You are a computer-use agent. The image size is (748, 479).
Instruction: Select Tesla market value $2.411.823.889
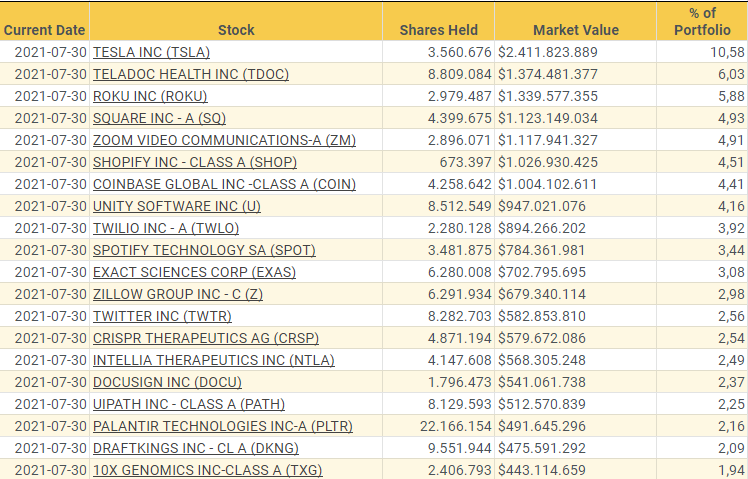pyautogui.click(x=548, y=52)
